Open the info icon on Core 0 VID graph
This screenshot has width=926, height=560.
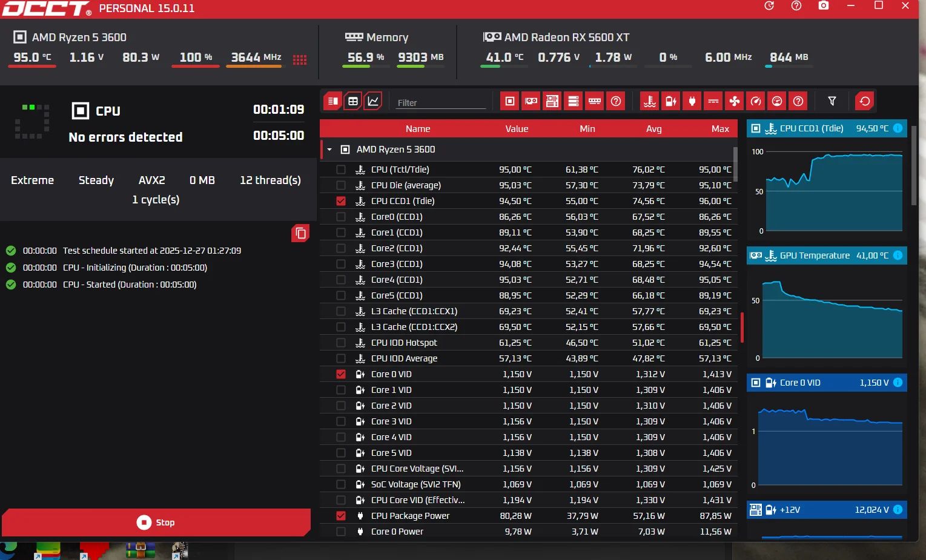898,383
